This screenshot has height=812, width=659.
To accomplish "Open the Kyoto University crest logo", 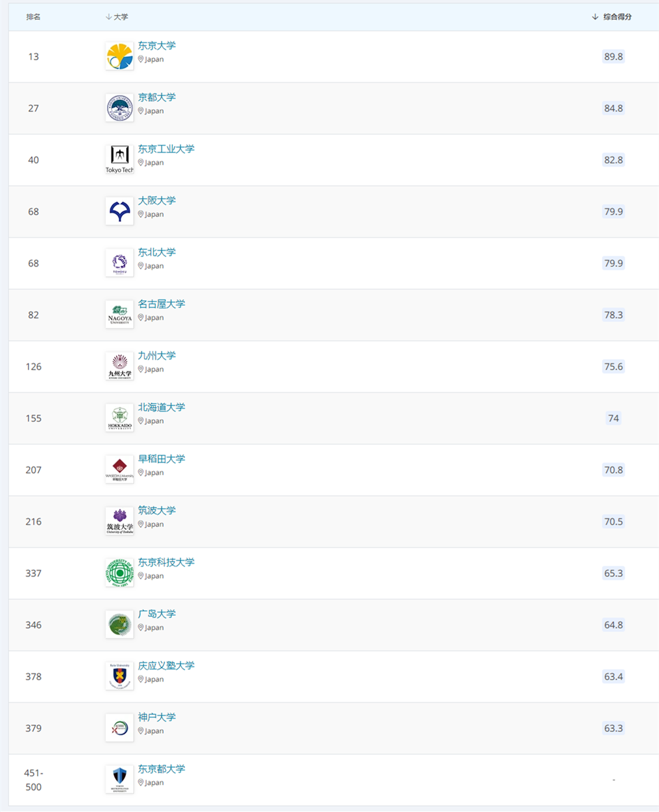I will (x=119, y=108).
